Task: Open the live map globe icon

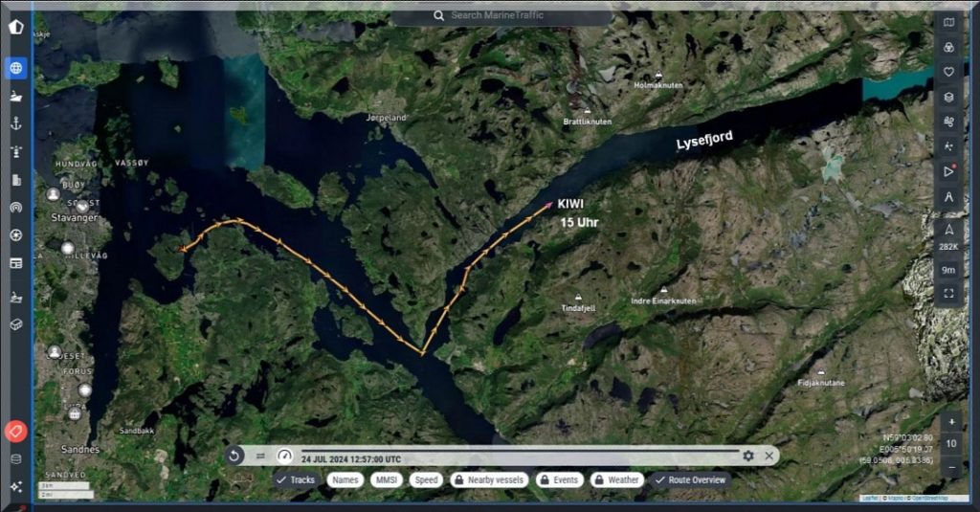Action: (16, 68)
